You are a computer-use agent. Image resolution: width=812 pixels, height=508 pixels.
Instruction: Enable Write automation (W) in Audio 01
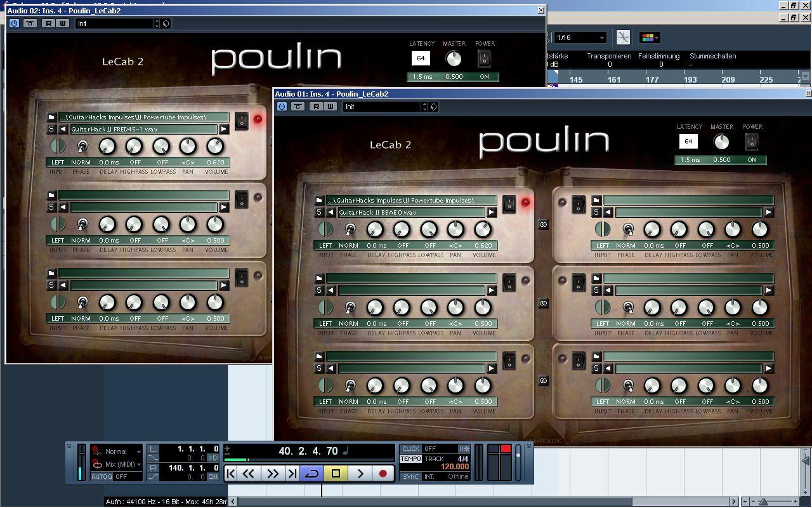[x=330, y=107]
